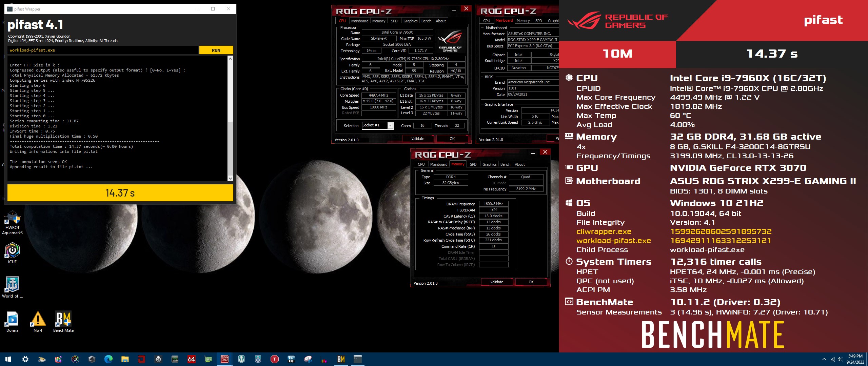
Task: Open the Windows Start menu
Action: click(8, 359)
